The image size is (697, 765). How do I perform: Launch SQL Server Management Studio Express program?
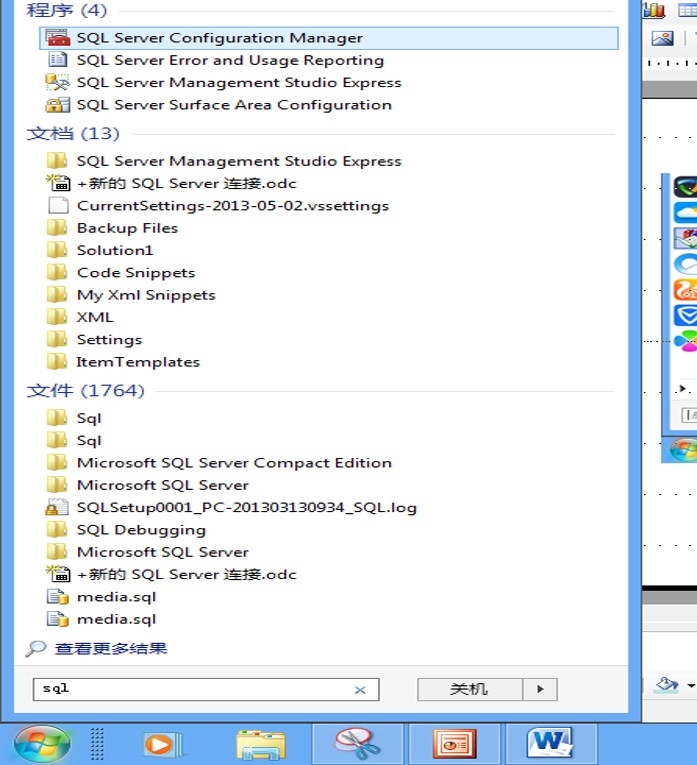(238, 83)
